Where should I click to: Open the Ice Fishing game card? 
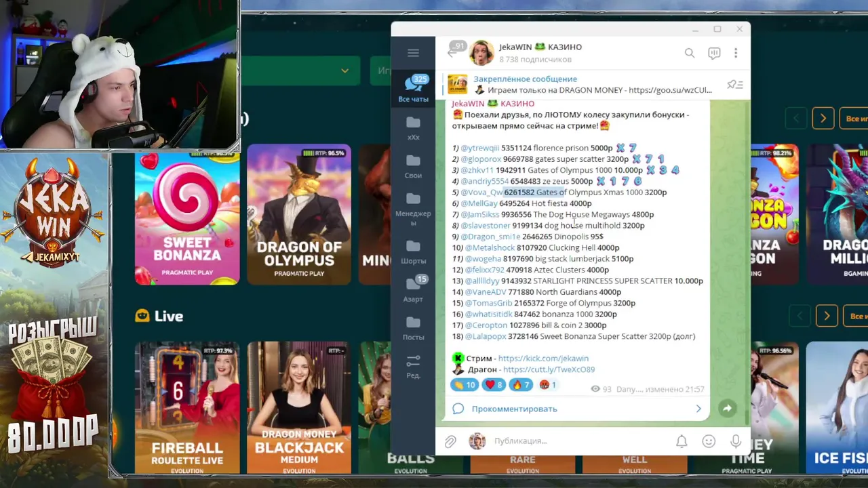click(x=837, y=407)
